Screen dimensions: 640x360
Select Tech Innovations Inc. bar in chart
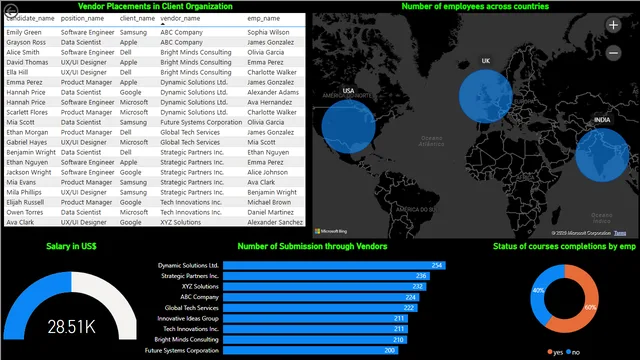(x=316, y=329)
